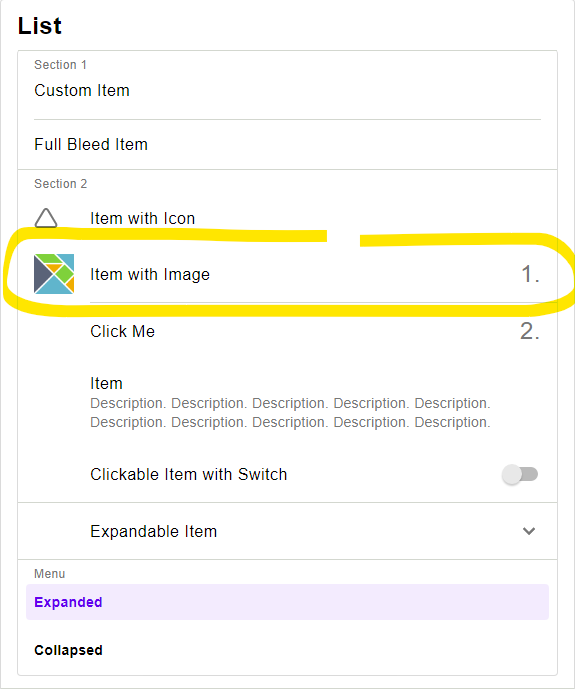Toggle the Clickable Item with Switch switch

pyautogui.click(x=520, y=475)
